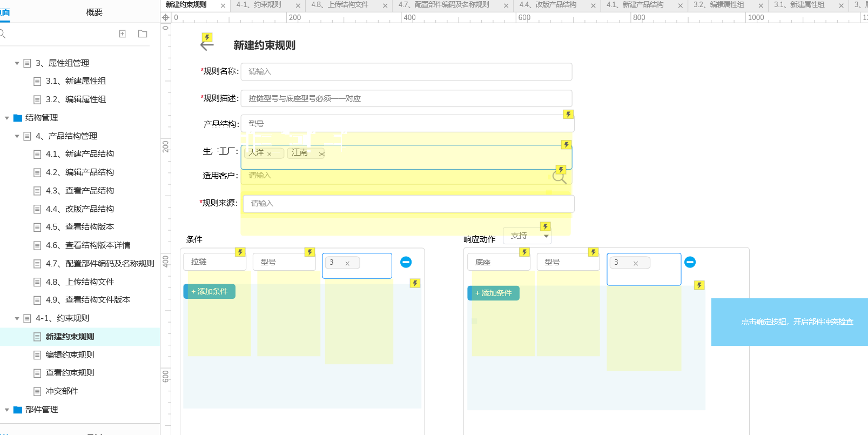
Task: Switch to the 4-1、约束规则 tab
Action: point(259,5)
